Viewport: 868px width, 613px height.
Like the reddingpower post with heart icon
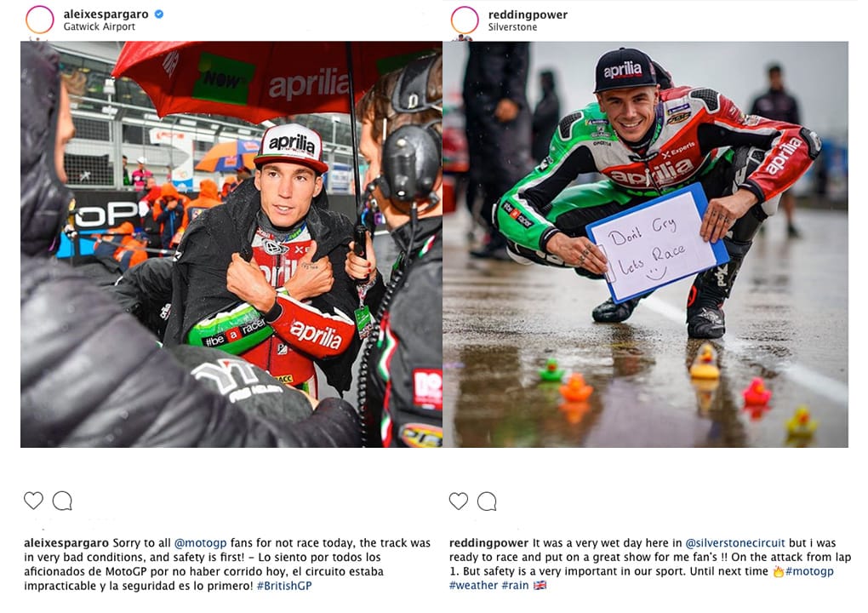[459, 501]
